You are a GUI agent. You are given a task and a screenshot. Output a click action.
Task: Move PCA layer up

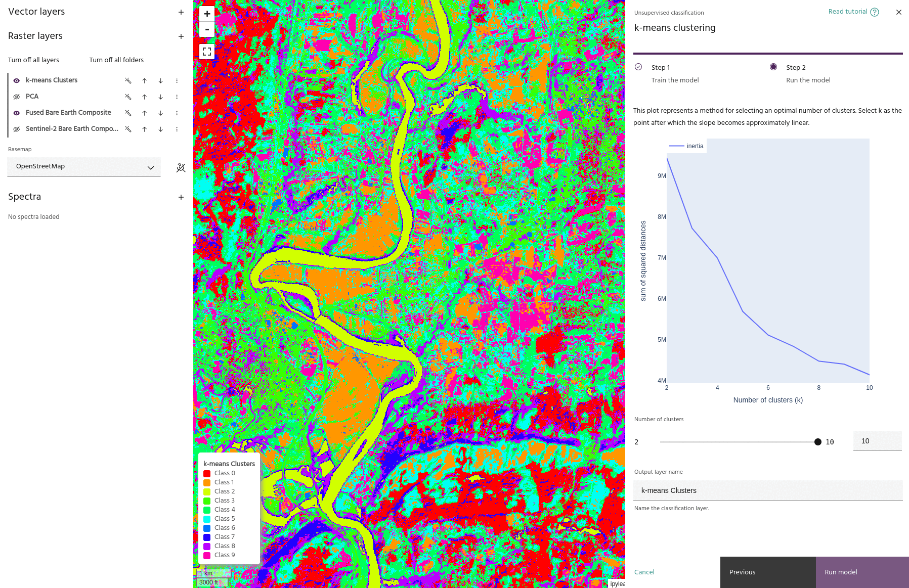[145, 97]
